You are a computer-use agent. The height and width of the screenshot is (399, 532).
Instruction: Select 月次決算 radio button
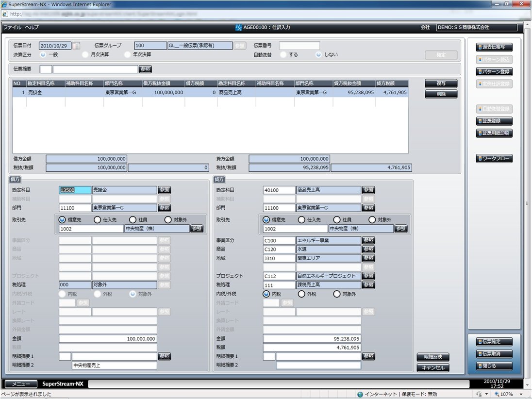click(85, 54)
